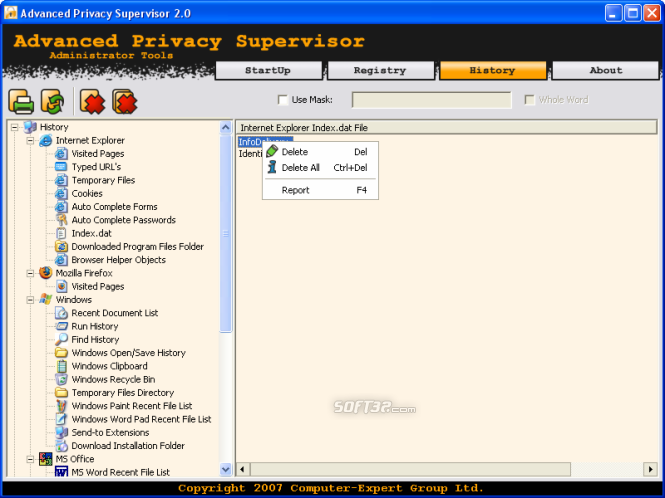The width and height of the screenshot is (665, 498).
Task: Click the Auto Complete Passwords keys icon
Action: 61,220
